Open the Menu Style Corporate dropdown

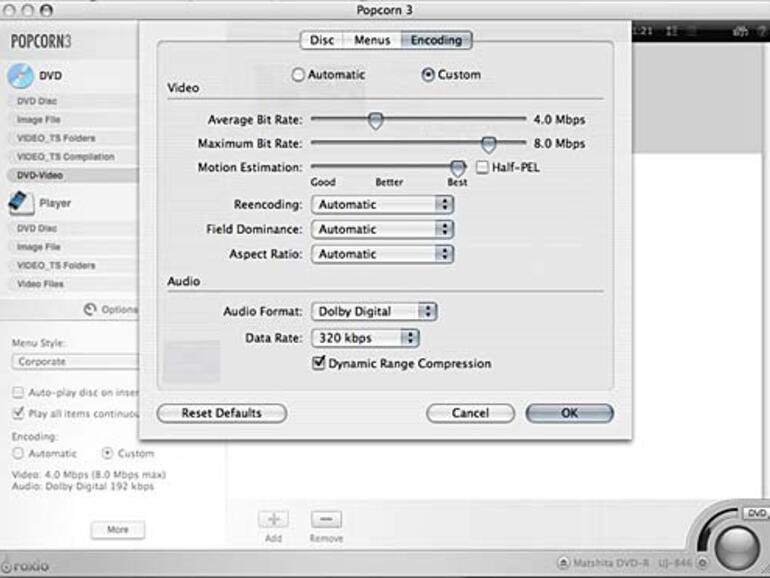pos(76,361)
